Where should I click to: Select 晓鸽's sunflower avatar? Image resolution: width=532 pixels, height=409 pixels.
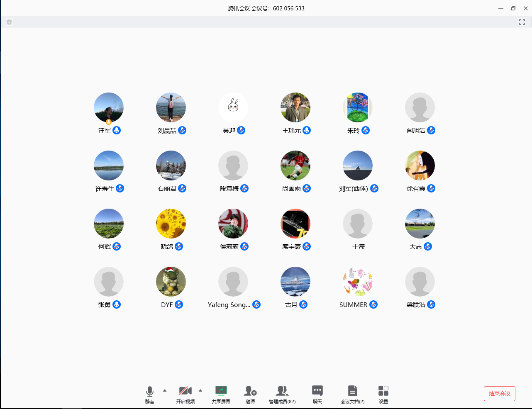click(x=171, y=224)
